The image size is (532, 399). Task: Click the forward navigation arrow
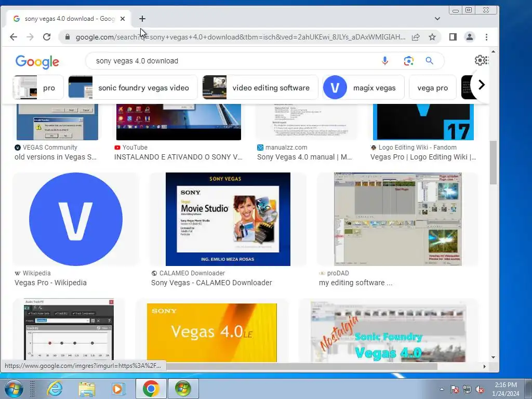[30, 37]
